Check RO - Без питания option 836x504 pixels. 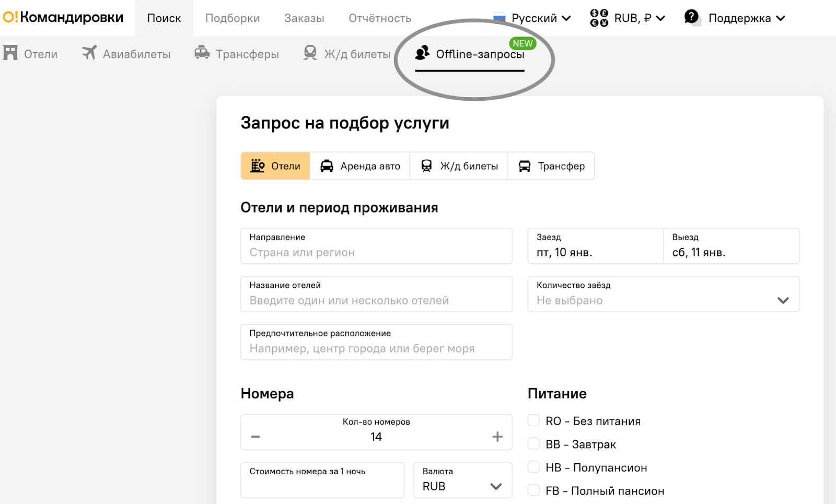533,420
